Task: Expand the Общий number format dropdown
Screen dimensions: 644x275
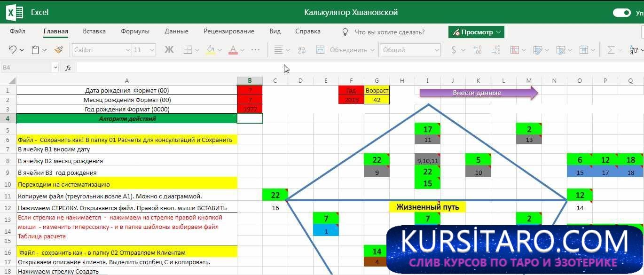Action: tap(411, 50)
